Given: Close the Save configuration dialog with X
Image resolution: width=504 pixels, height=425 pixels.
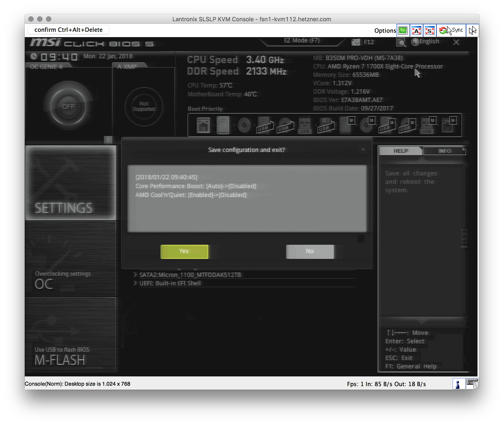Looking at the screenshot, I should coord(363,149).
